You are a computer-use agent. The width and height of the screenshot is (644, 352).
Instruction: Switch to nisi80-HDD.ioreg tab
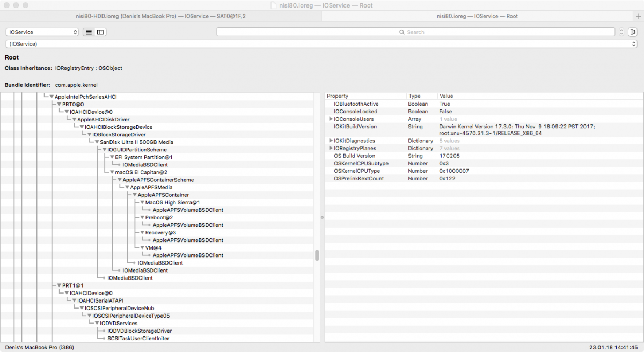pos(160,16)
